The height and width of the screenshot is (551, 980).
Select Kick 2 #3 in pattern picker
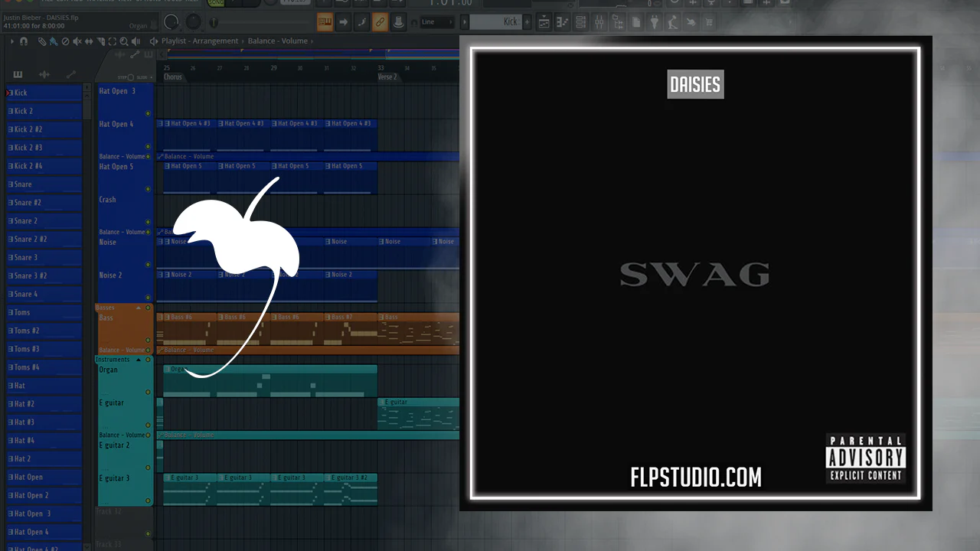tap(44, 148)
